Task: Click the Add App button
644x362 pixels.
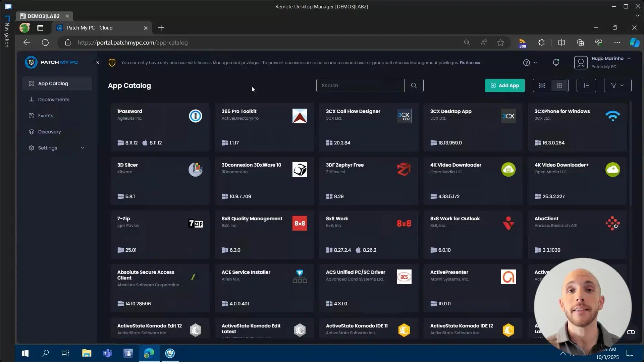Action: 504,85
